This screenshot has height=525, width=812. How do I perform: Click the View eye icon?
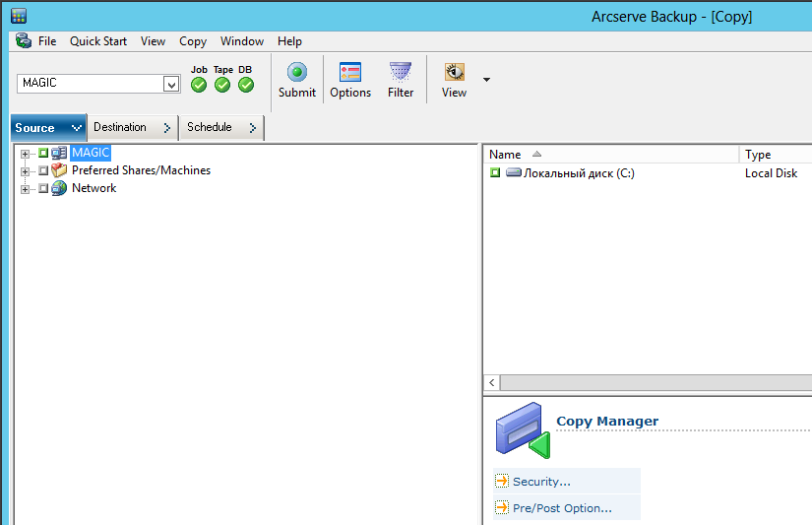point(454,72)
